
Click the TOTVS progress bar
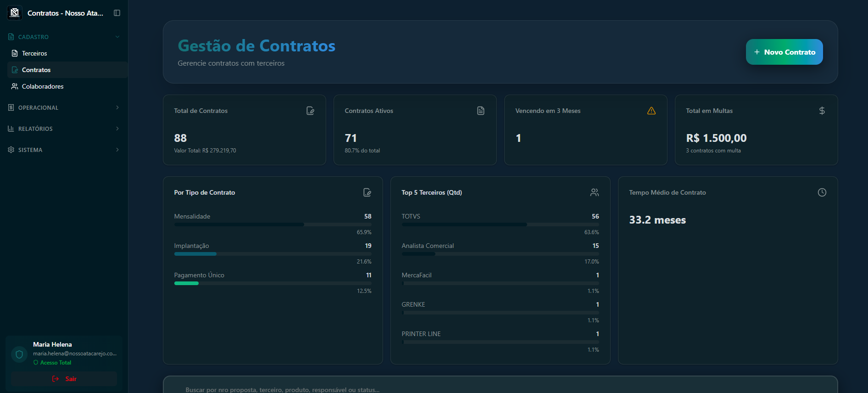(501, 225)
